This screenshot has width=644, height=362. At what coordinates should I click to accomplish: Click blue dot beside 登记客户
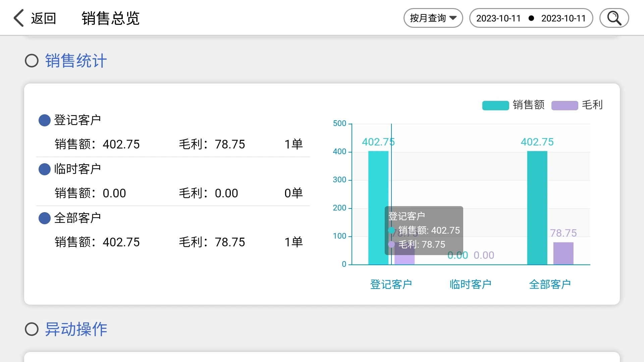pos(45,120)
